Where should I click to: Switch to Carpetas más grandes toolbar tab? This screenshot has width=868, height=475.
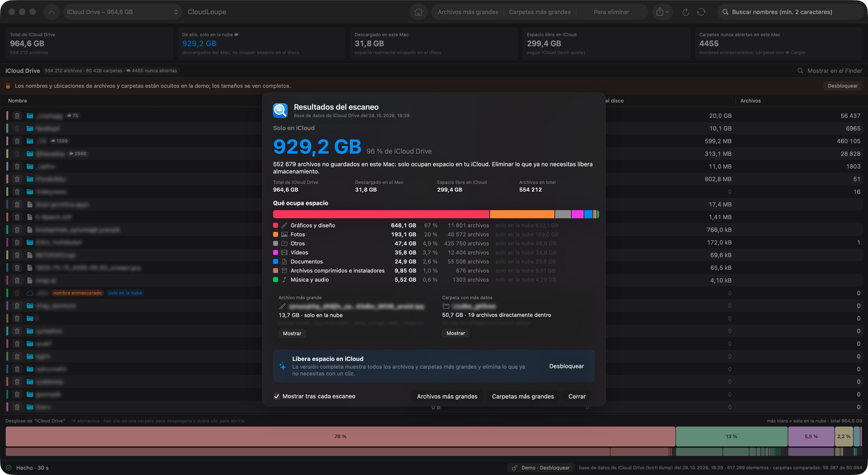(x=539, y=12)
